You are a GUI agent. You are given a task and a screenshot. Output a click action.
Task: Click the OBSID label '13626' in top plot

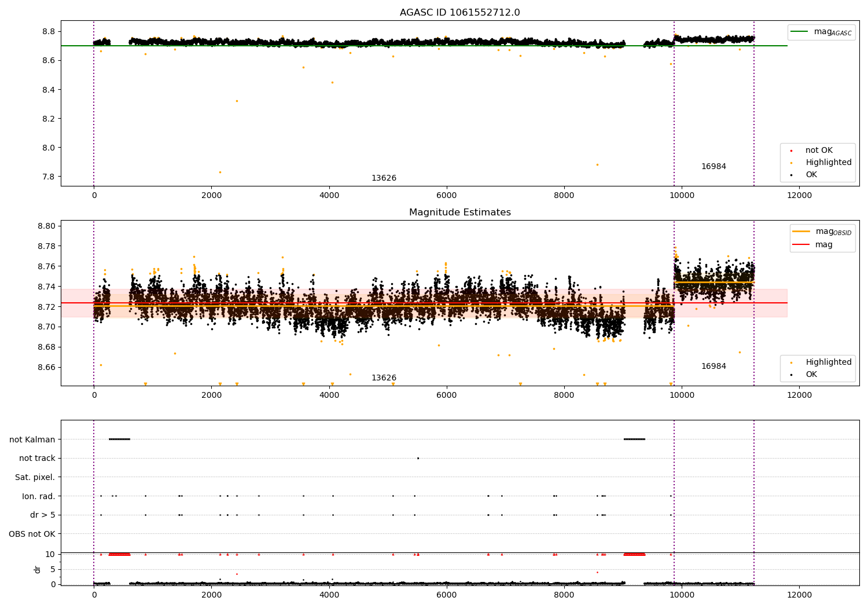(384, 178)
